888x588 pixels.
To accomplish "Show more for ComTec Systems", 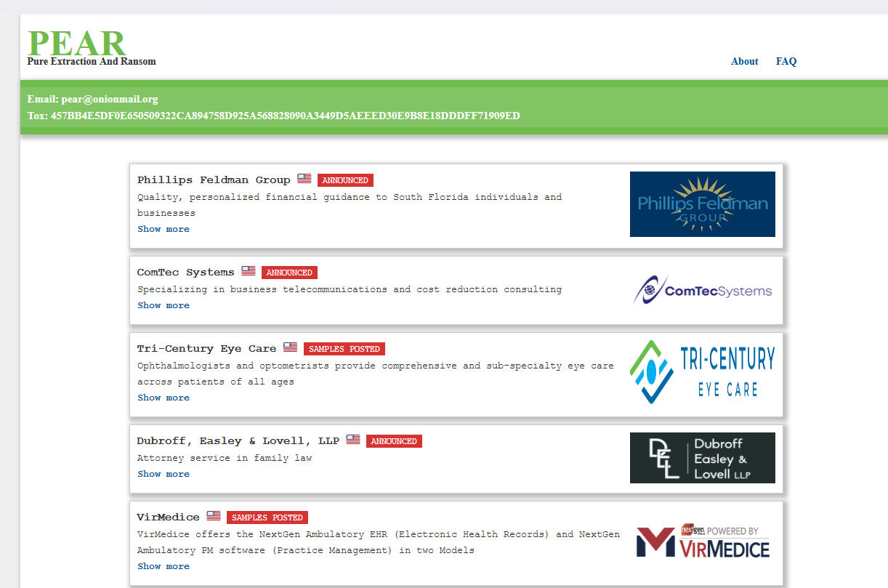I will click(164, 305).
